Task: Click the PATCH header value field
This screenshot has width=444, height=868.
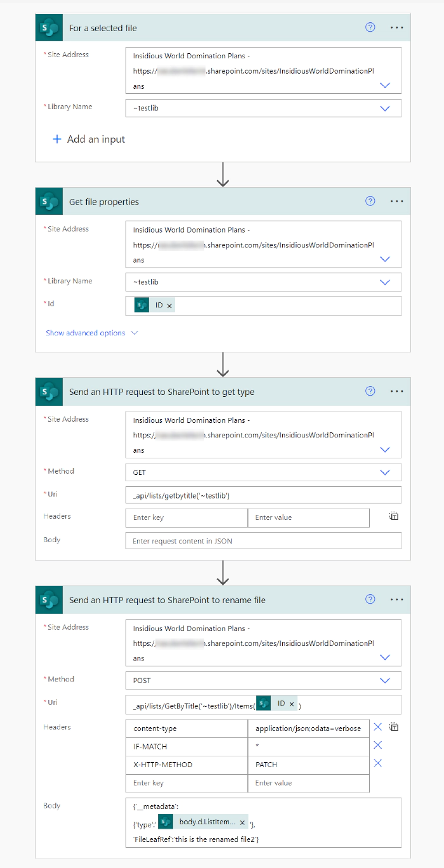Action: [x=308, y=765]
